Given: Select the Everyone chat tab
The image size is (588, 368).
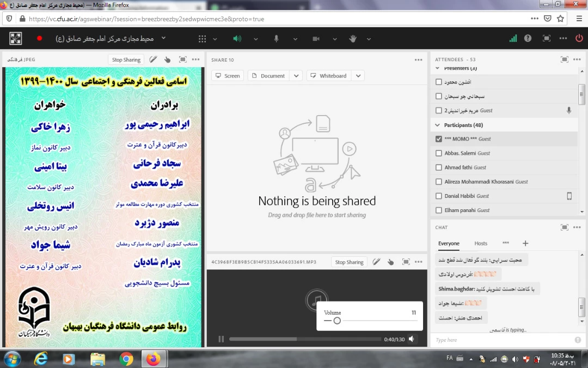Looking at the screenshot, I should (x=449, y=244).
